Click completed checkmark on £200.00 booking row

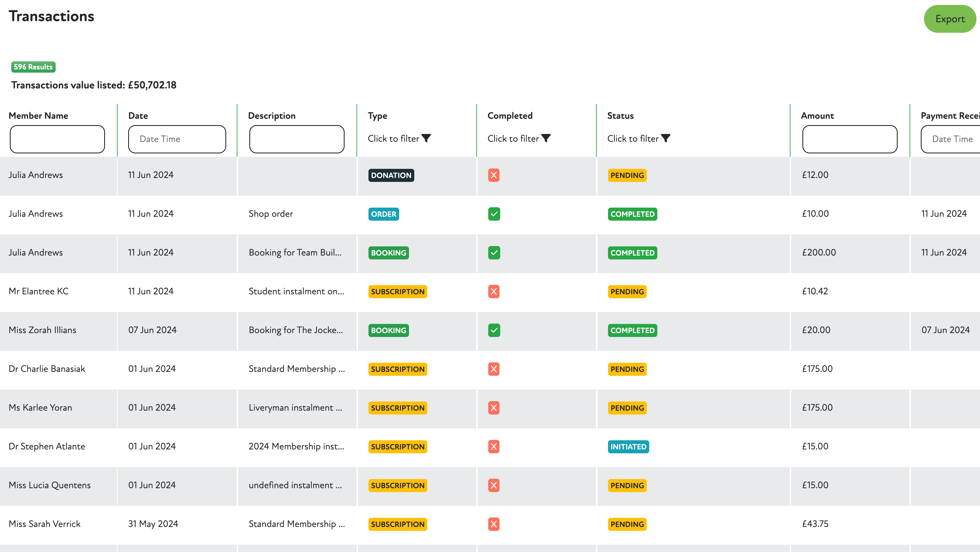point(494,253)
